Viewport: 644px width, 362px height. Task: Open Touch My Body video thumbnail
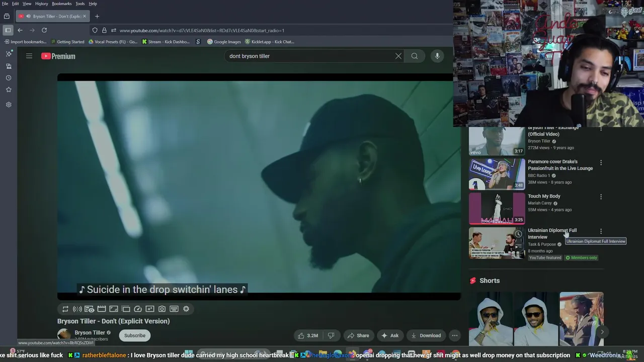[x=497, y=208]
